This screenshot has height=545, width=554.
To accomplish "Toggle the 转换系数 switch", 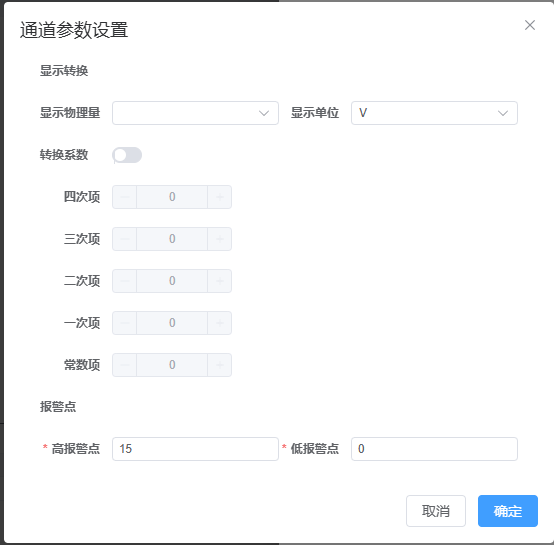I will click(x=127, y=155).
